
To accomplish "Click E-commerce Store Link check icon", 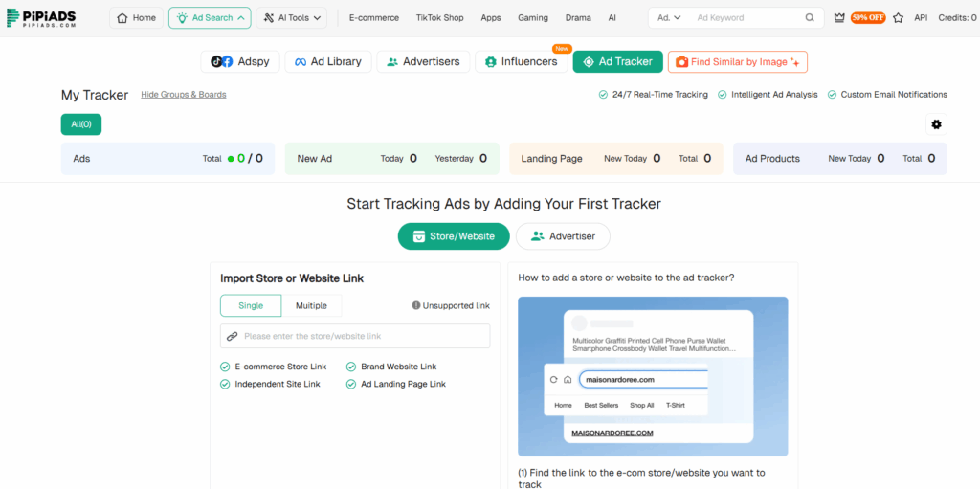I will click(225, 367).
